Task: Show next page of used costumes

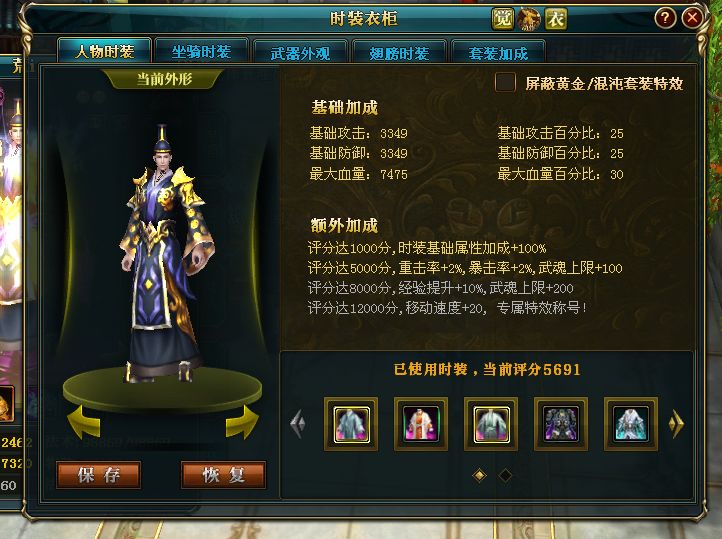Action: 677,423
